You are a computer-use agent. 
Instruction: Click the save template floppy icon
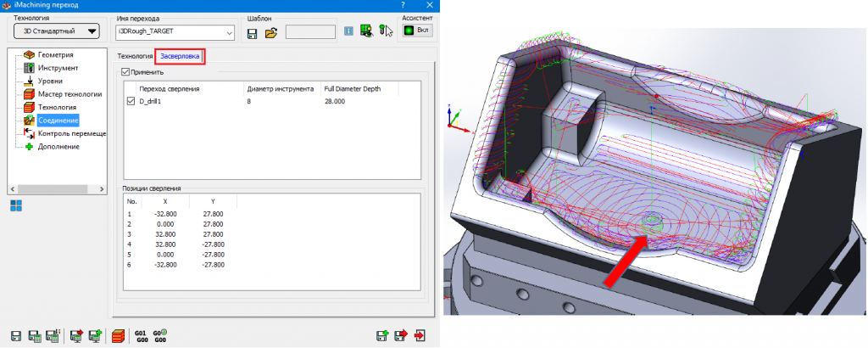(x=253, y=33)
